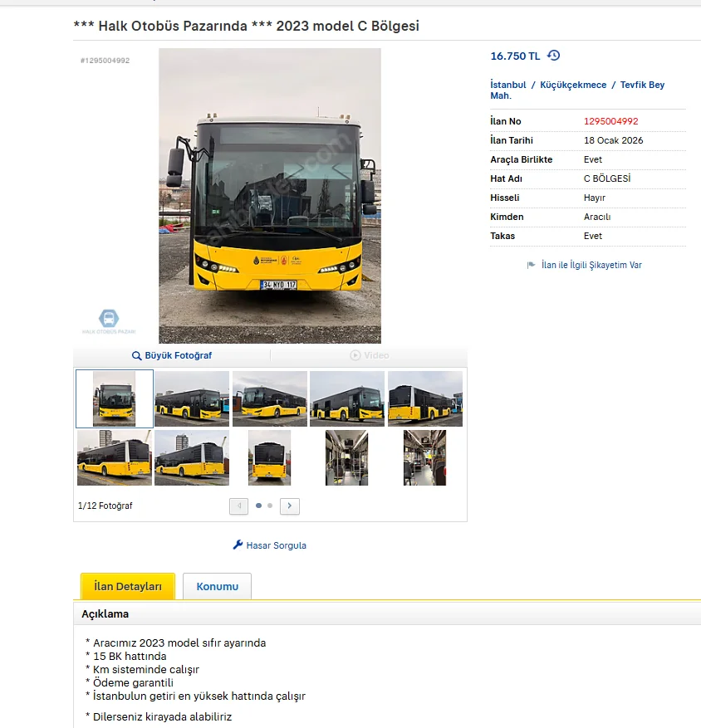Switch to the Konumu tab

pos(217,586)
